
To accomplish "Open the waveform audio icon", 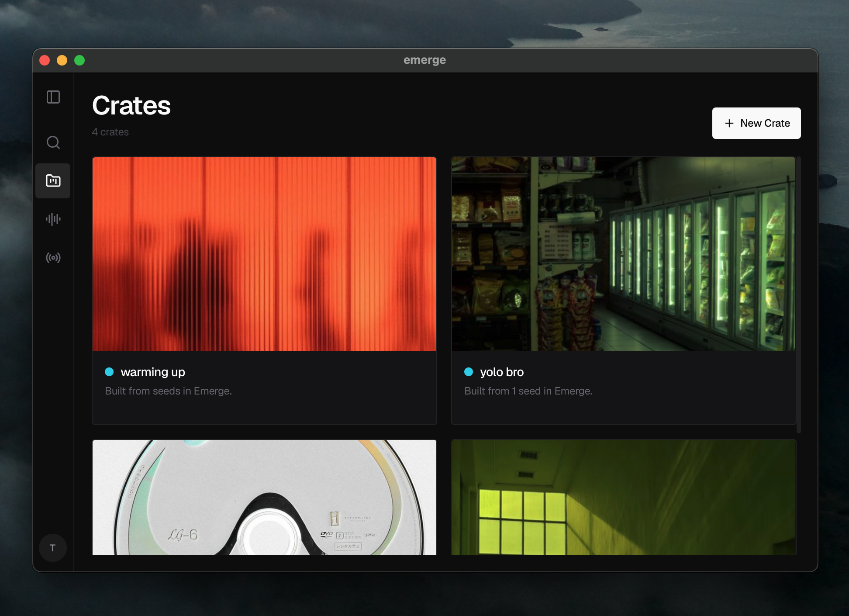I will 53,219.
